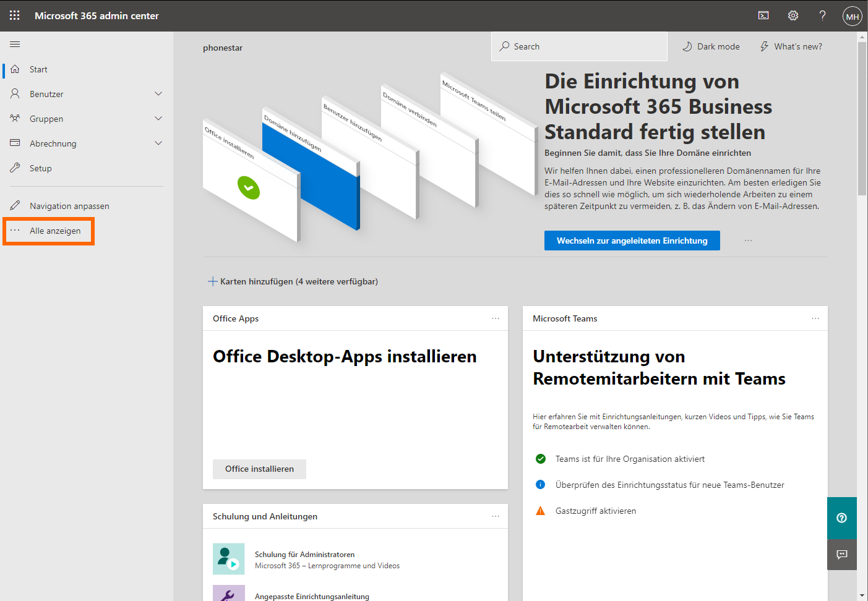The width and height of the screenshot is (868, 601).
Task: Open Überprüfen des Einrichtungsstatus link
Action: 670,485
